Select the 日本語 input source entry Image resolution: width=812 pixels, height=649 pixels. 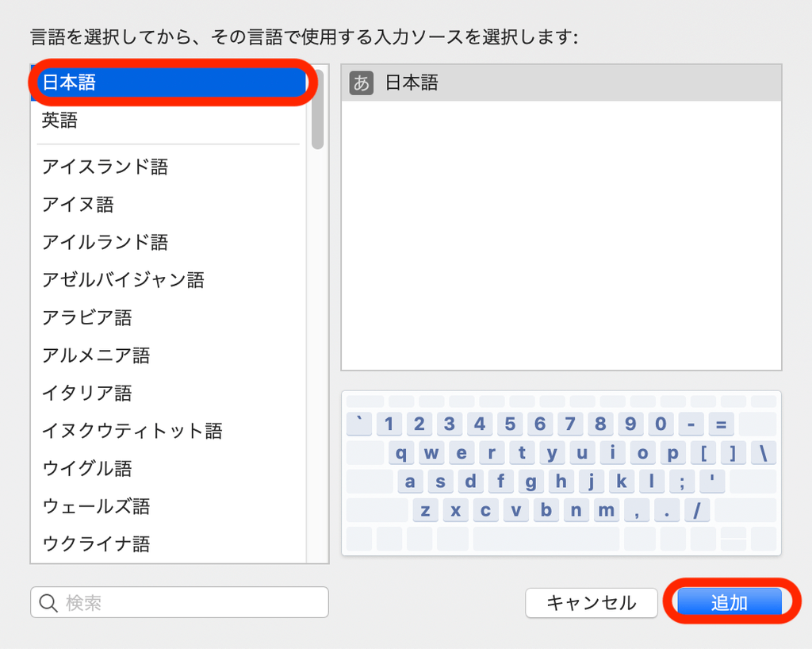(412, 83)
